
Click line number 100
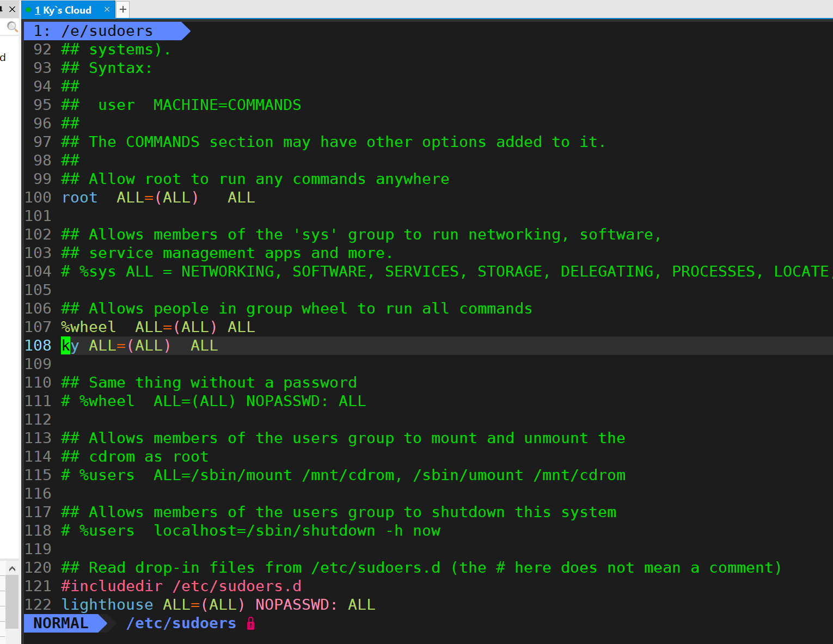[38, 198]
